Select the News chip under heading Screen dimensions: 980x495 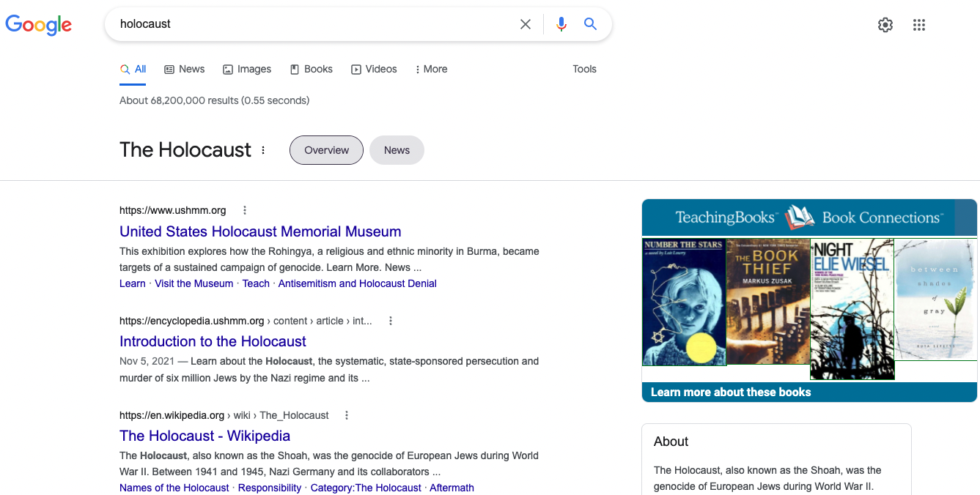(397, 150)
